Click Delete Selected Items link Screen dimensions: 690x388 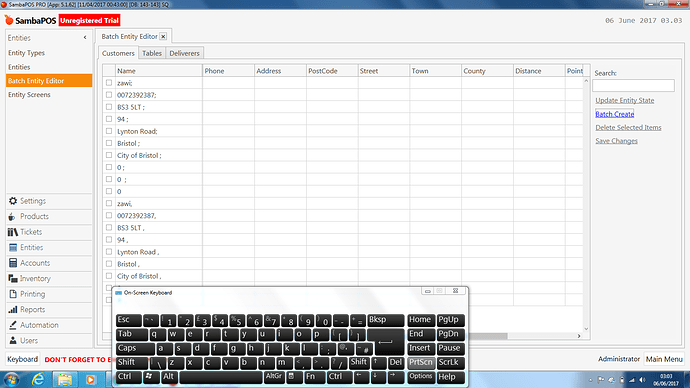click(x=628, y=128)
